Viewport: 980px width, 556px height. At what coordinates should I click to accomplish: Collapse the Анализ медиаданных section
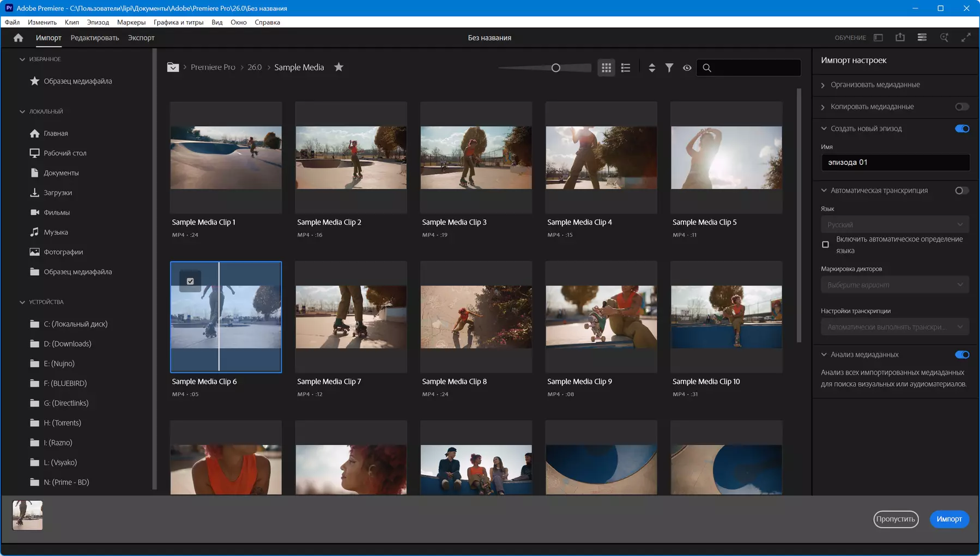click(x=824, y=355)
